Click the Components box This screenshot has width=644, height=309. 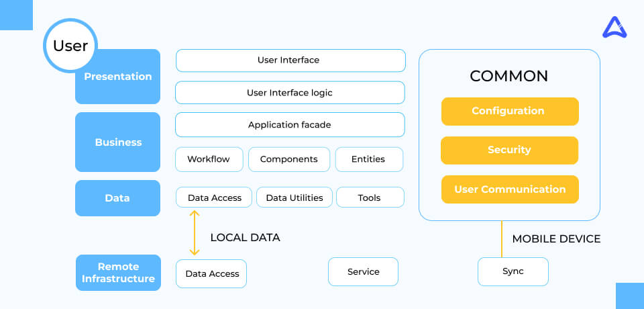289,159
